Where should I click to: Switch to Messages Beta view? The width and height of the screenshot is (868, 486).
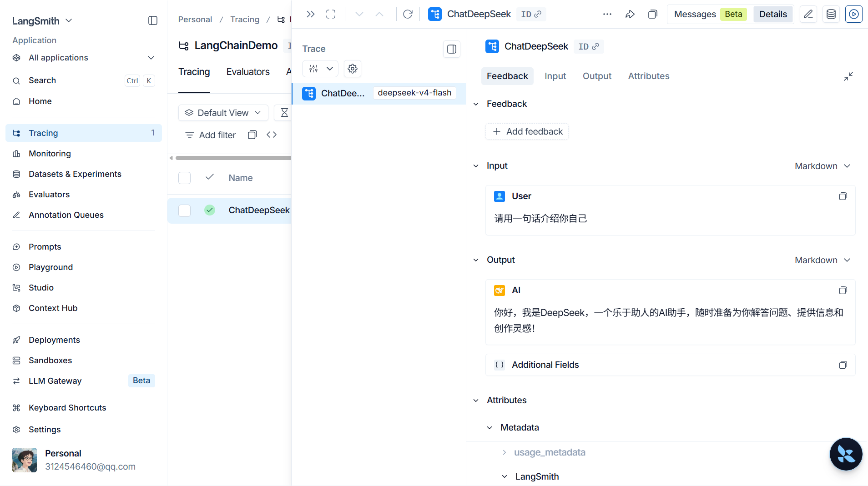point(710,14)
